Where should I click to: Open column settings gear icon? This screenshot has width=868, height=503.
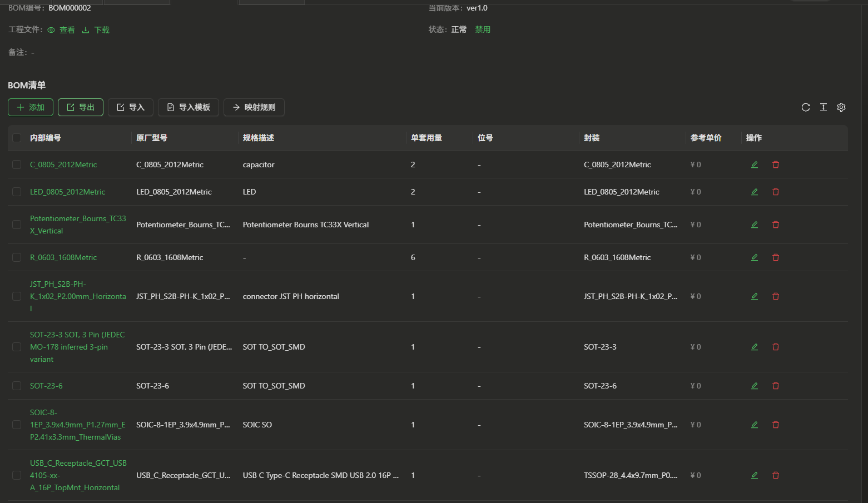pyautogui.click(x=841, y=107)
